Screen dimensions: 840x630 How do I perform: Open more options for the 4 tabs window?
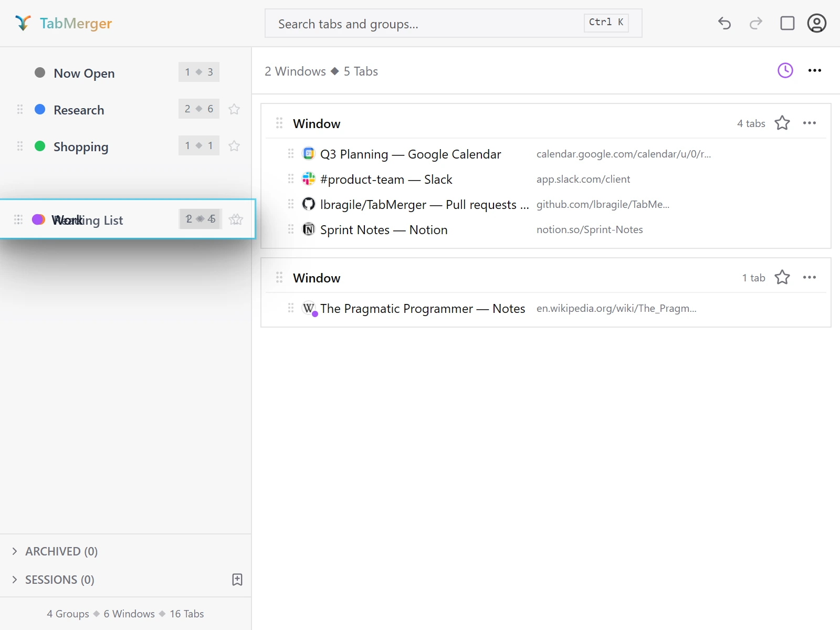pos(810,123)
